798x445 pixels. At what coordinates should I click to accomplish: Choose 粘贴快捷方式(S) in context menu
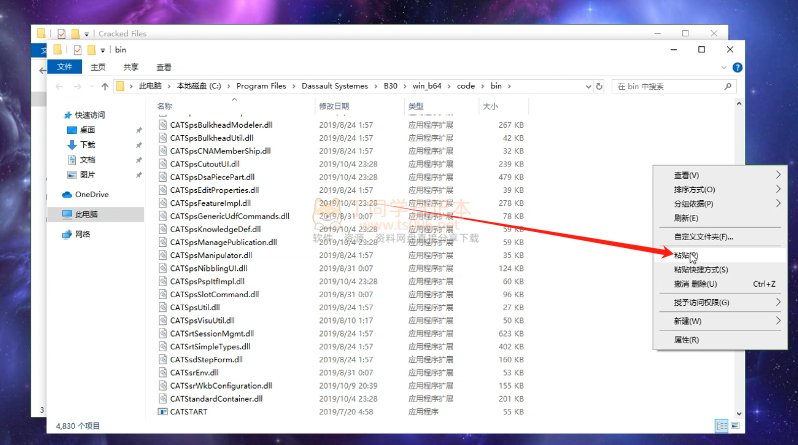[720, 269]
